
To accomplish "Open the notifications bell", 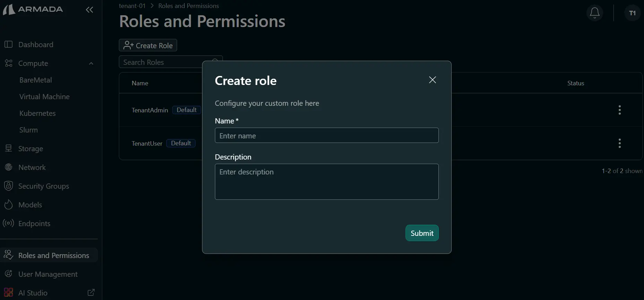I will (595, 13).
